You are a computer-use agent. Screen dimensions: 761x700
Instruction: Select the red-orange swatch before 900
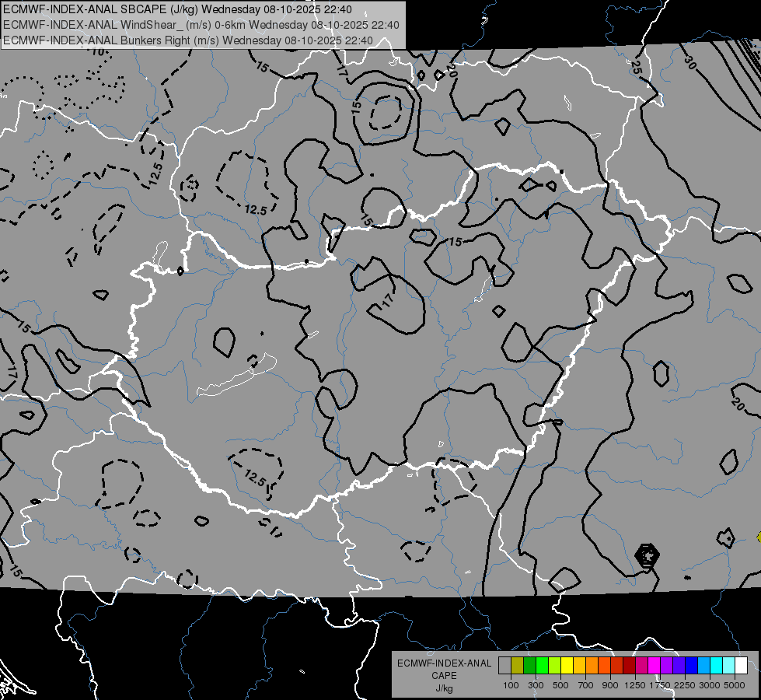click(x=604, y=666)
